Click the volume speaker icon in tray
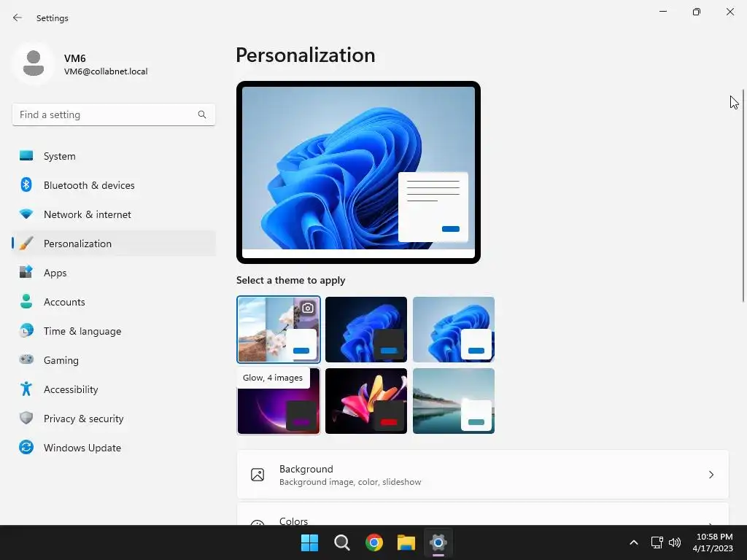 [675, 542]
